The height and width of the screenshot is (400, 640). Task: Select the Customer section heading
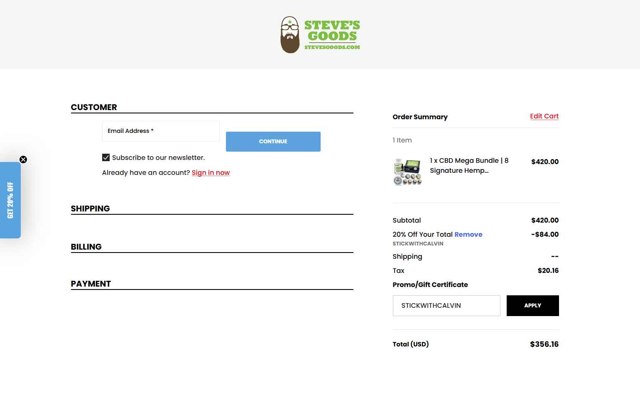coord(94,107)
